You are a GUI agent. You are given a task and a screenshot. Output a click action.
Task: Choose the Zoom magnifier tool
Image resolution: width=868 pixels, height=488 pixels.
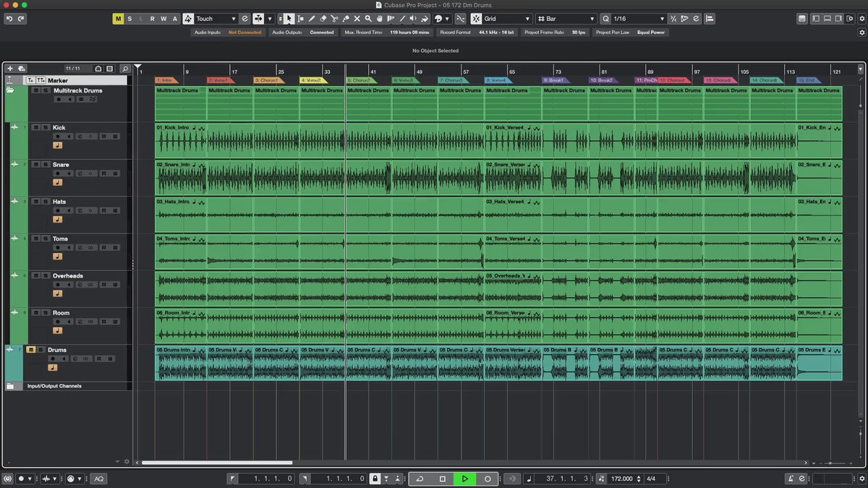(x=368, y=19)
